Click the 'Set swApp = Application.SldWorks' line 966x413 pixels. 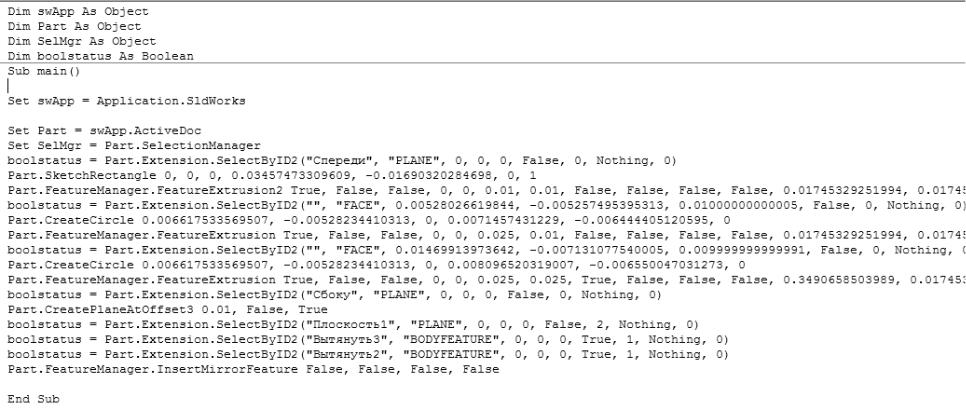click(127, 100)
